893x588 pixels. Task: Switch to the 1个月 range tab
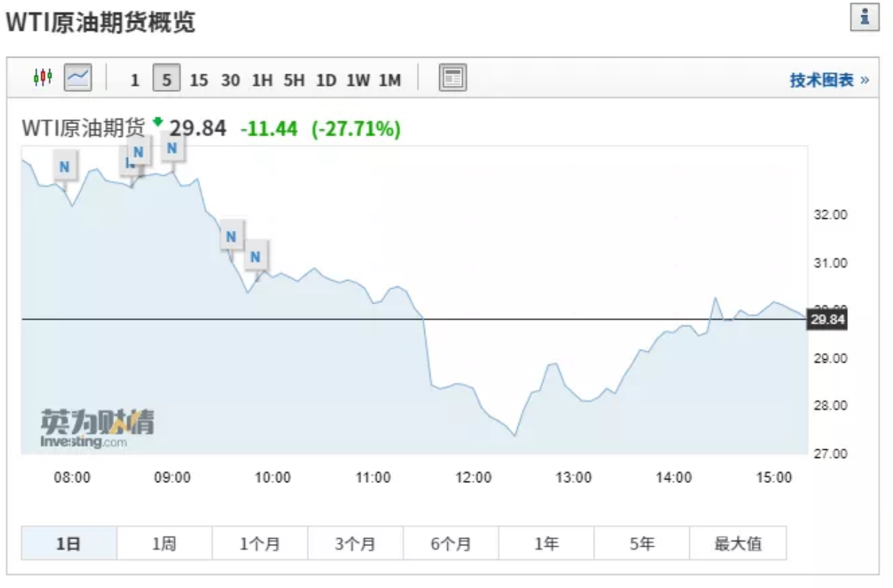[260, 544]
